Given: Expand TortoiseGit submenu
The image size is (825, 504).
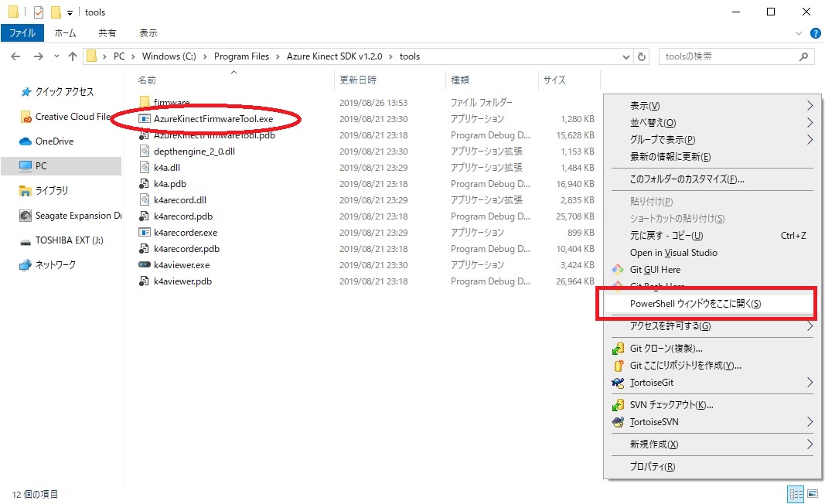Looking at the screenshot, I should click(712, 383).
